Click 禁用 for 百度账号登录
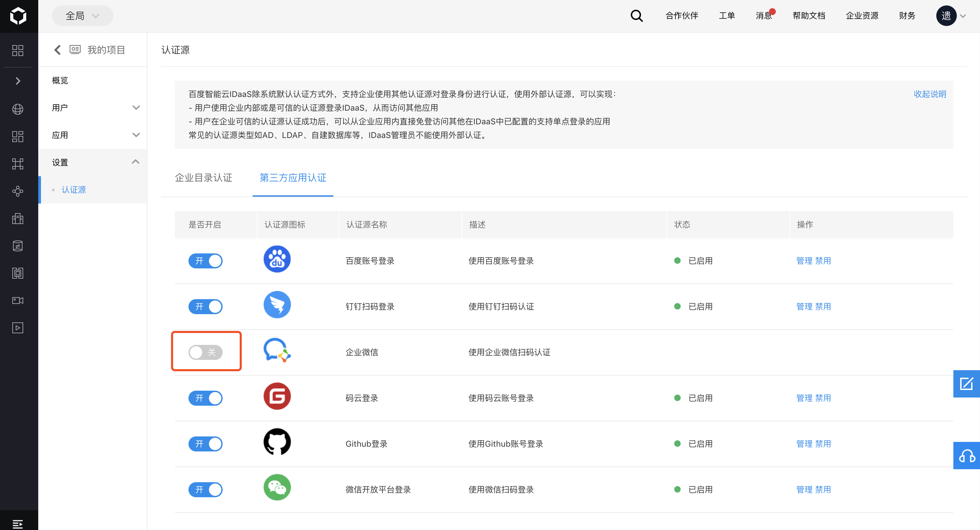 point(823,261)
